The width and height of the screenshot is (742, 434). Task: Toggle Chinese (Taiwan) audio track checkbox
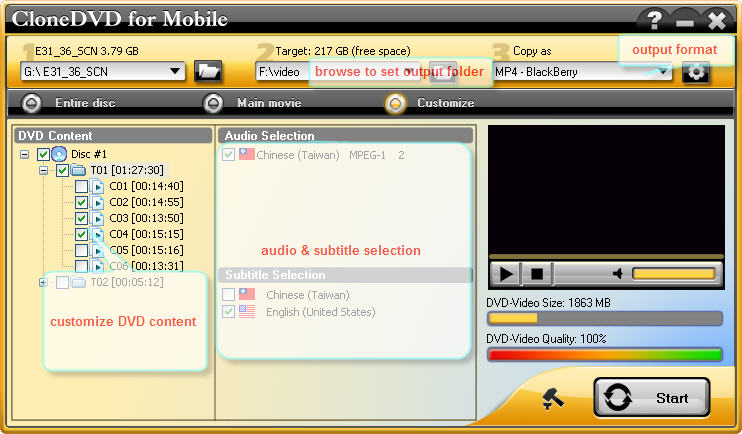(229, 154)
